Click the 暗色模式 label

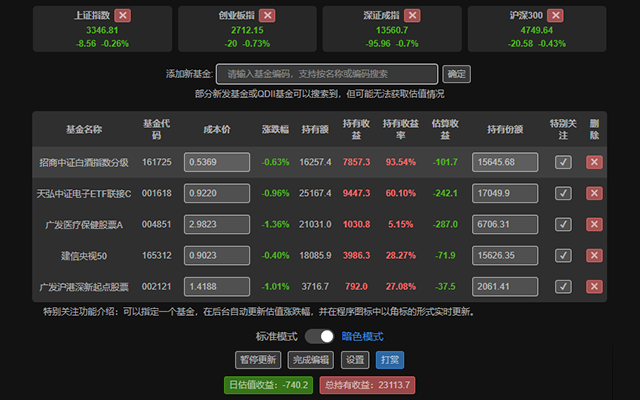pyautogui.click(x=362, y=337)
